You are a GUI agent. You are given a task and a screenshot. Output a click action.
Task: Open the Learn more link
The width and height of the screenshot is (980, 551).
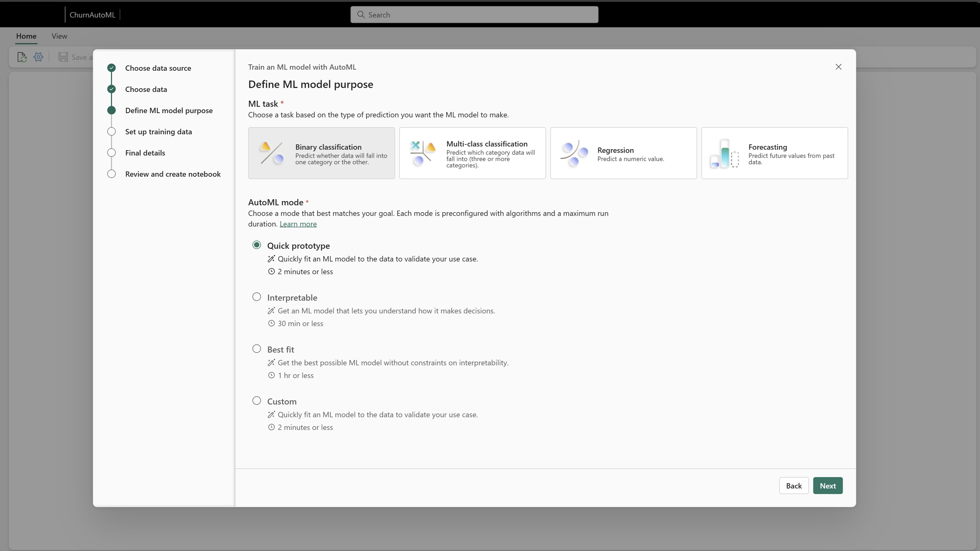click(x=298, y=224)
